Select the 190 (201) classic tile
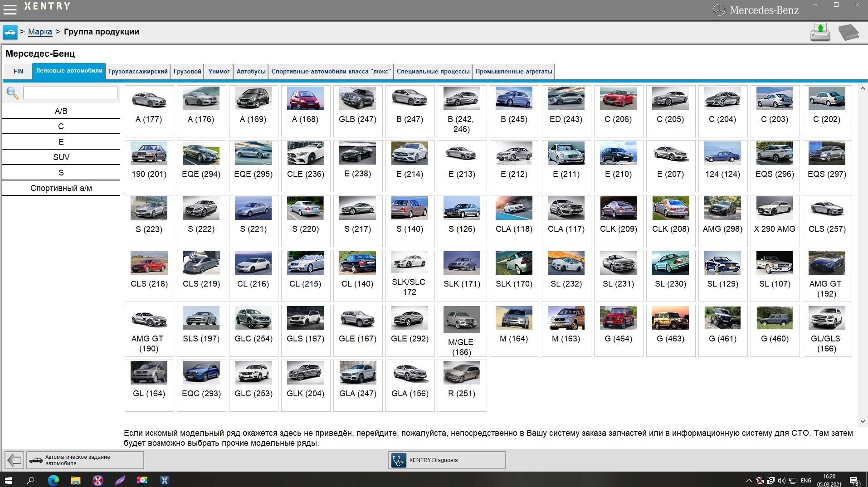The width and height of the screenshot is (868, 487). (149, 166)
